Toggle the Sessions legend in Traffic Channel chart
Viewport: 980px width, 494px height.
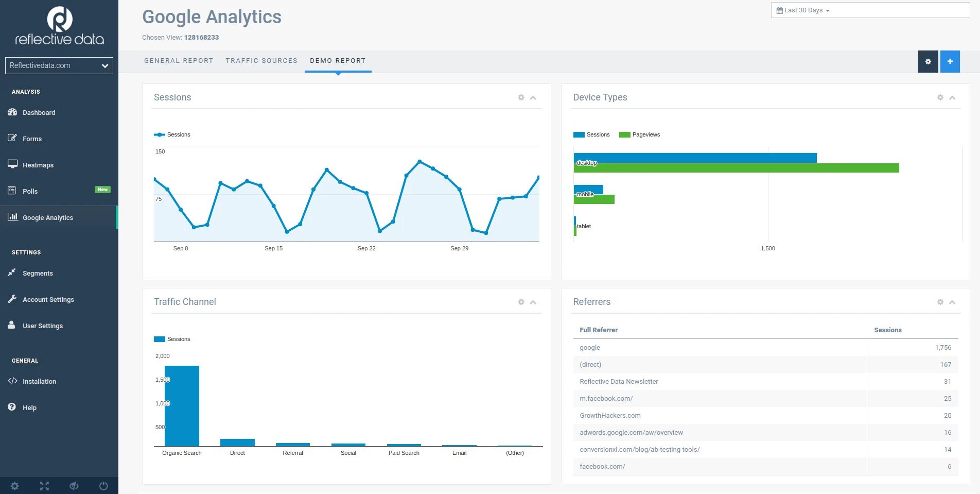pyautogui.click(x=172, y=339)
